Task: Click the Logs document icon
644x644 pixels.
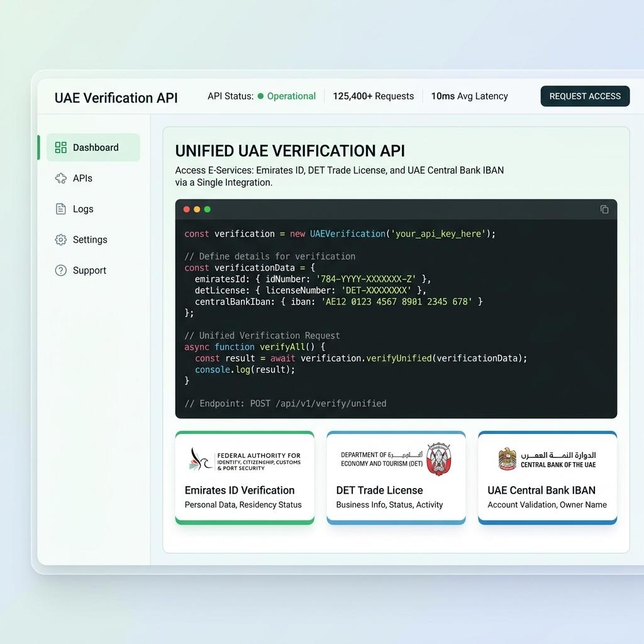Action: pos(61,209)
